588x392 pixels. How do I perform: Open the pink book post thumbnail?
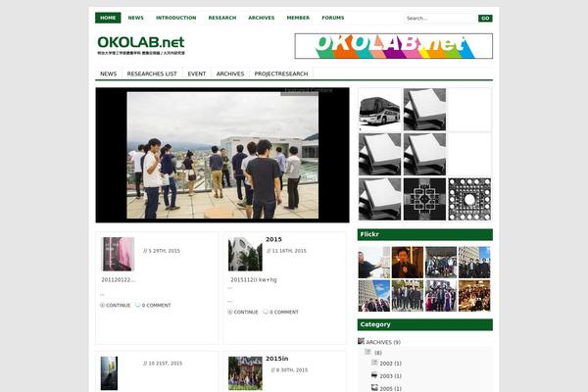click(118, 254)
